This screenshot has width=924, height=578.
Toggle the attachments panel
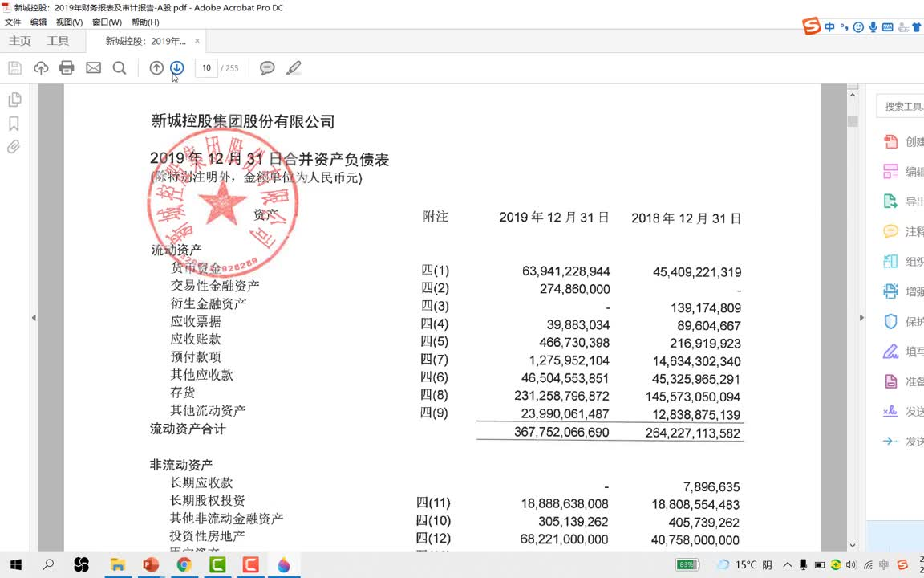pyautogui.click(x=14, y=147)
